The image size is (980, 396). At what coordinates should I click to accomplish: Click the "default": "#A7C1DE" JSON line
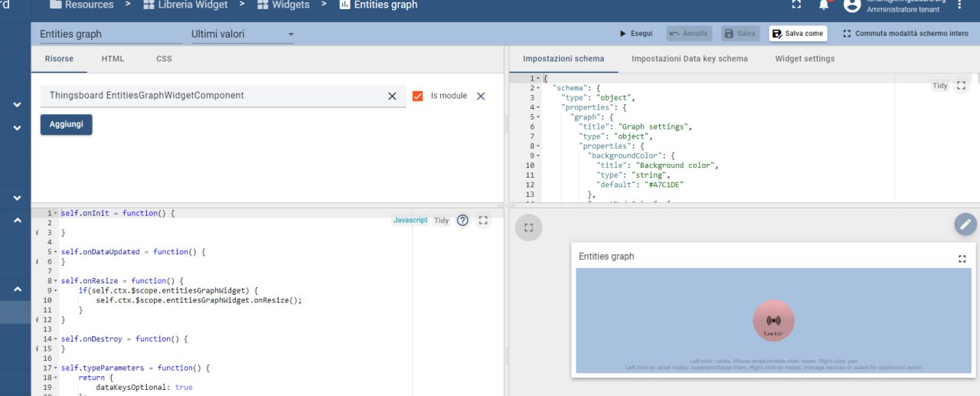(x=639, y=185)
